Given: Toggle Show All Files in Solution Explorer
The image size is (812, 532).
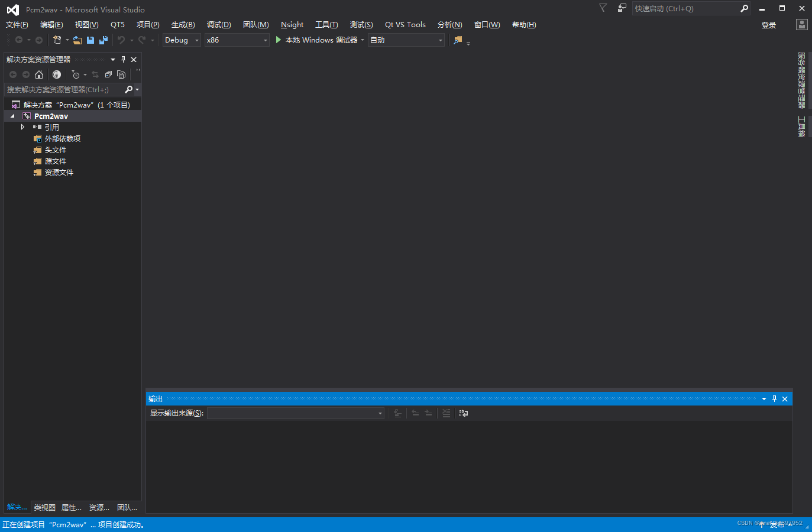Looking at the screenshot, I should pos(121,74).
